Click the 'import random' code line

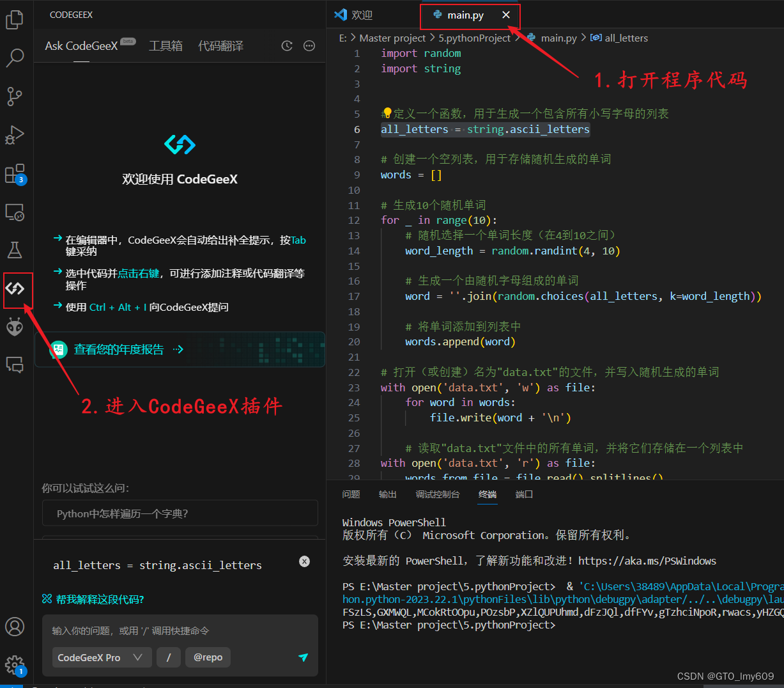[420, 53]
